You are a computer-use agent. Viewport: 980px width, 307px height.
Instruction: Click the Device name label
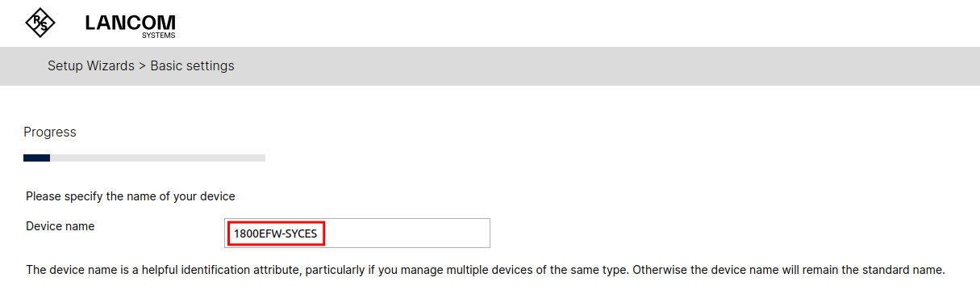[x=60, y=226]
